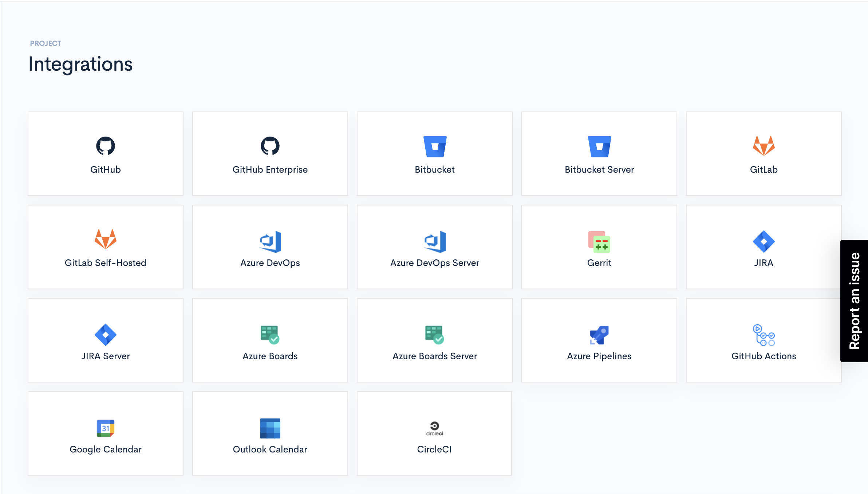Select the GitHub Enterprise logo icon

(270, 146)
